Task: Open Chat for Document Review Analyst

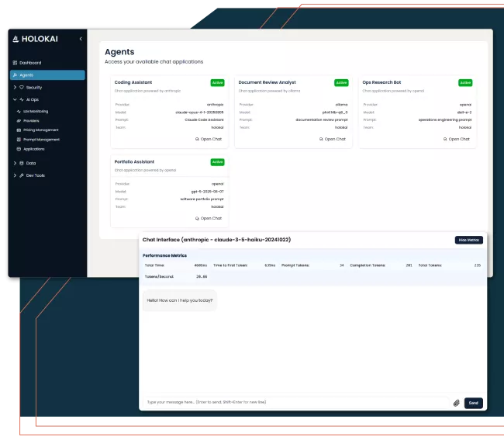Action: 332,139
